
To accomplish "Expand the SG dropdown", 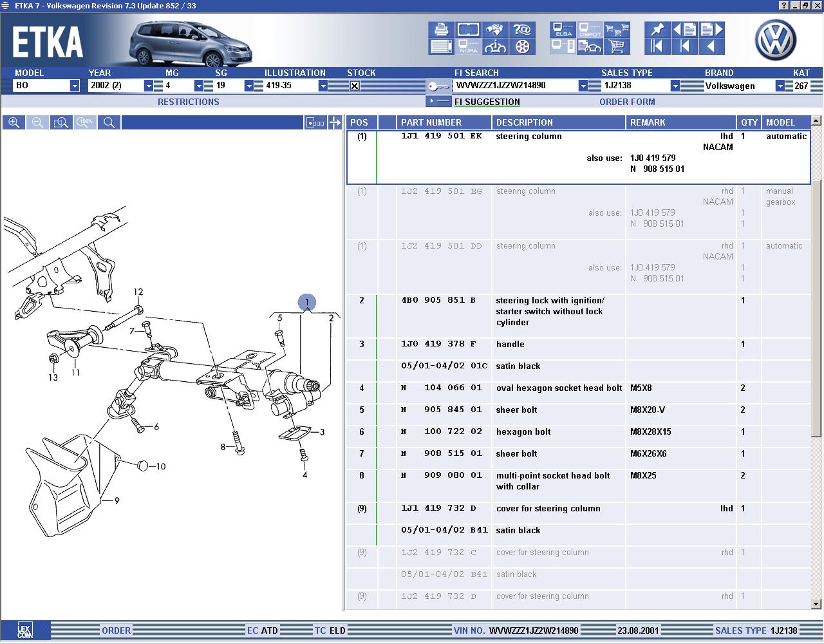I will [x=249, y=86].
